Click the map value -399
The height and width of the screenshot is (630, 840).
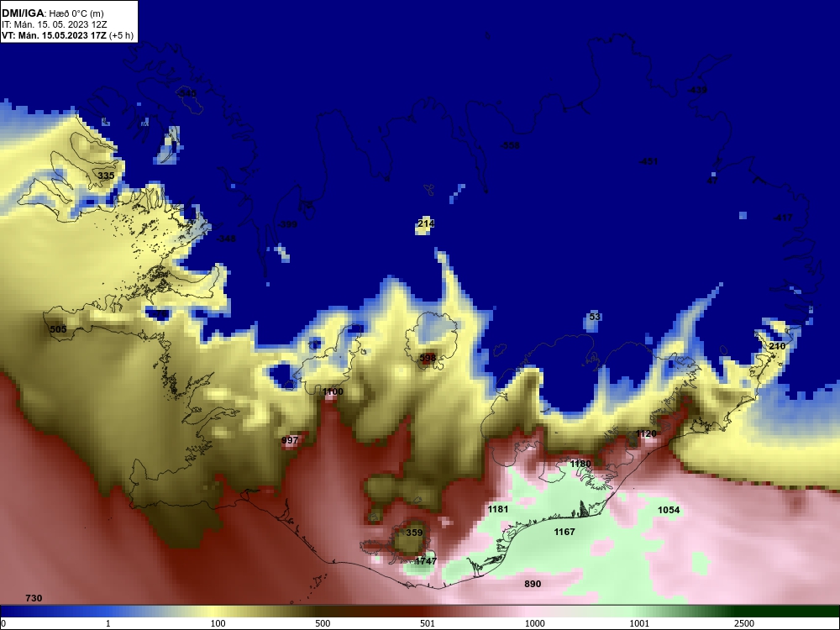pyautogui.click(x=287, y=224)
